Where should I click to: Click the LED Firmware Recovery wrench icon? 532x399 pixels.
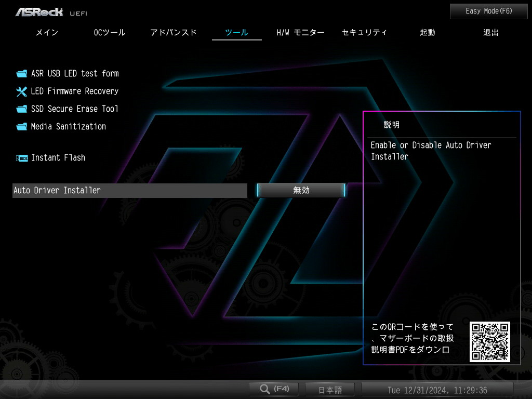click(x=22, y=91)
